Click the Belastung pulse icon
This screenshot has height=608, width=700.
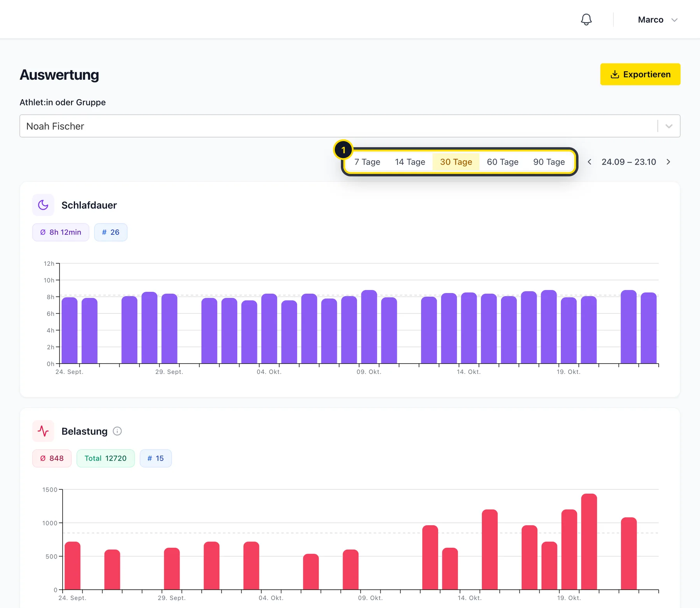[x=43, y=431]
